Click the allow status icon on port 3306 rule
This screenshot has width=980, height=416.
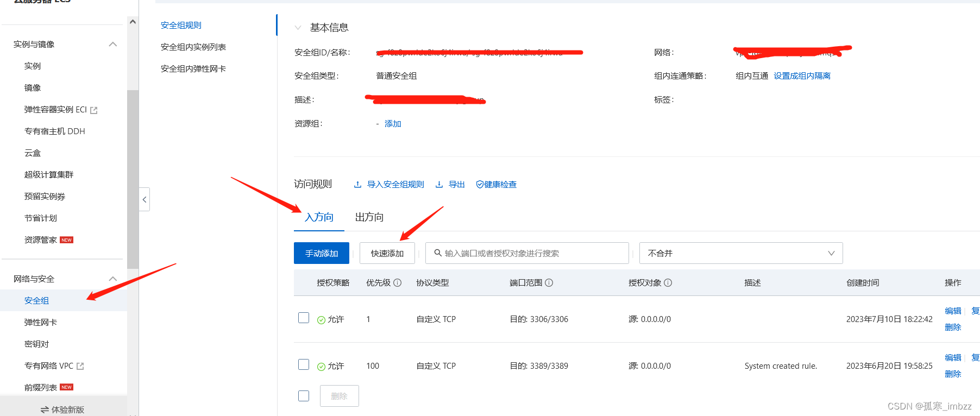coord(321,320)
